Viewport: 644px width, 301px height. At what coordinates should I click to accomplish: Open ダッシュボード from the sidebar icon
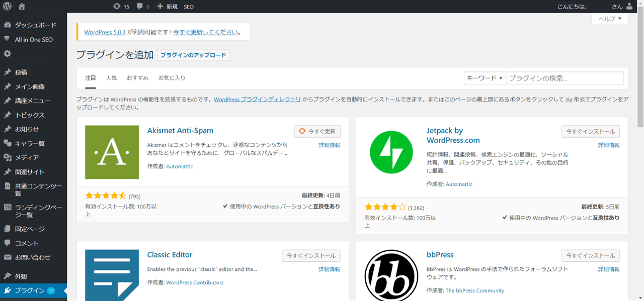tap(7, 25)
